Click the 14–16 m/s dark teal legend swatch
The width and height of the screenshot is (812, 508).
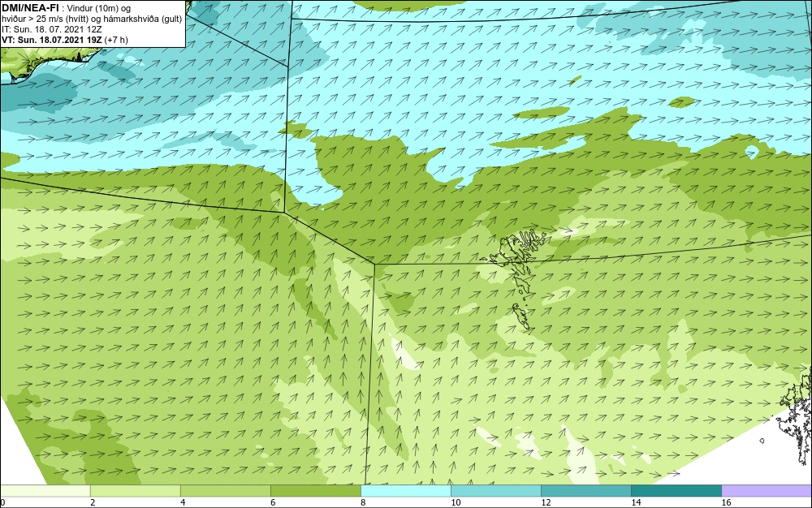[x=676, y=491]
